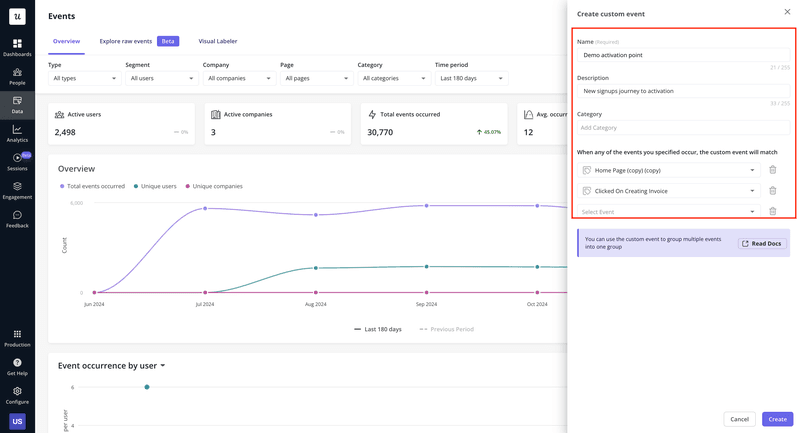Open the Visual Labeler tab

218,41
